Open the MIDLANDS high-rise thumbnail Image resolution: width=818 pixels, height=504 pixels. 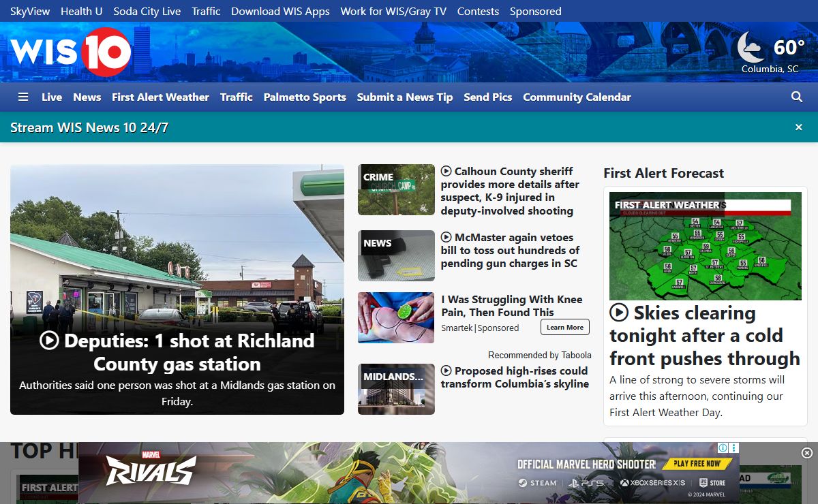396,389
